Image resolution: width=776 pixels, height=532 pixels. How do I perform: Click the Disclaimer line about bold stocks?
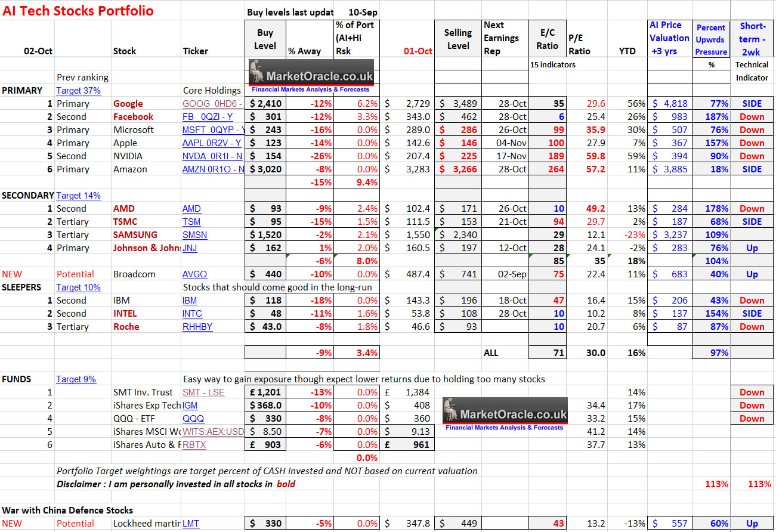click(176, 484)
